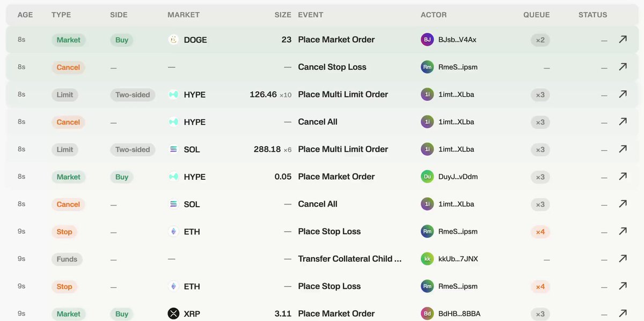Click the first orange ×4 queue badge

[540, 231]
